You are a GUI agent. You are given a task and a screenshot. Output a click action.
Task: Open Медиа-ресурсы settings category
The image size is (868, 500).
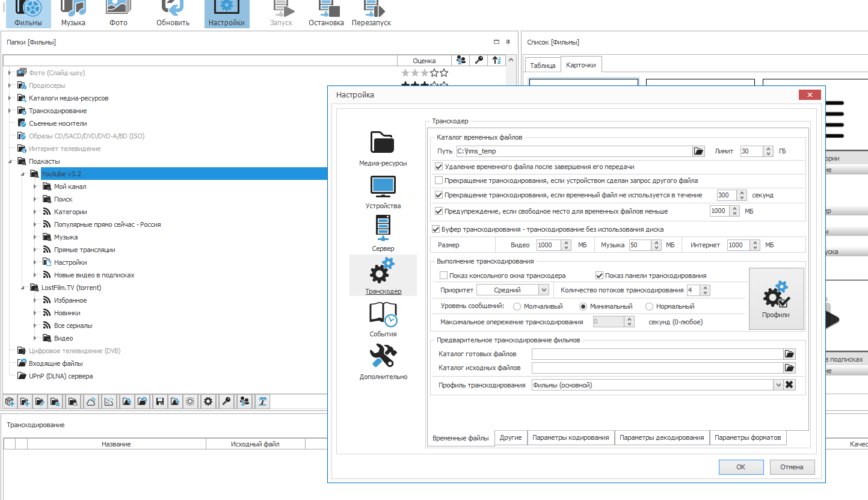pos(383,149)
